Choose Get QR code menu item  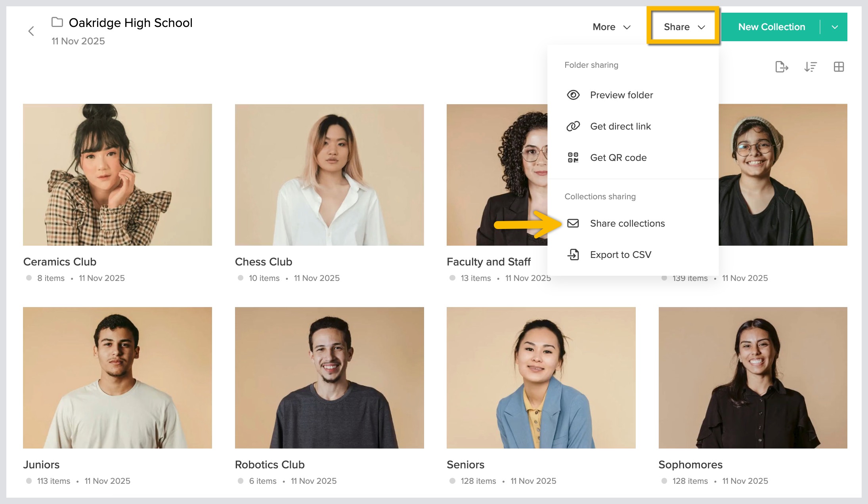tap(633, 158)
